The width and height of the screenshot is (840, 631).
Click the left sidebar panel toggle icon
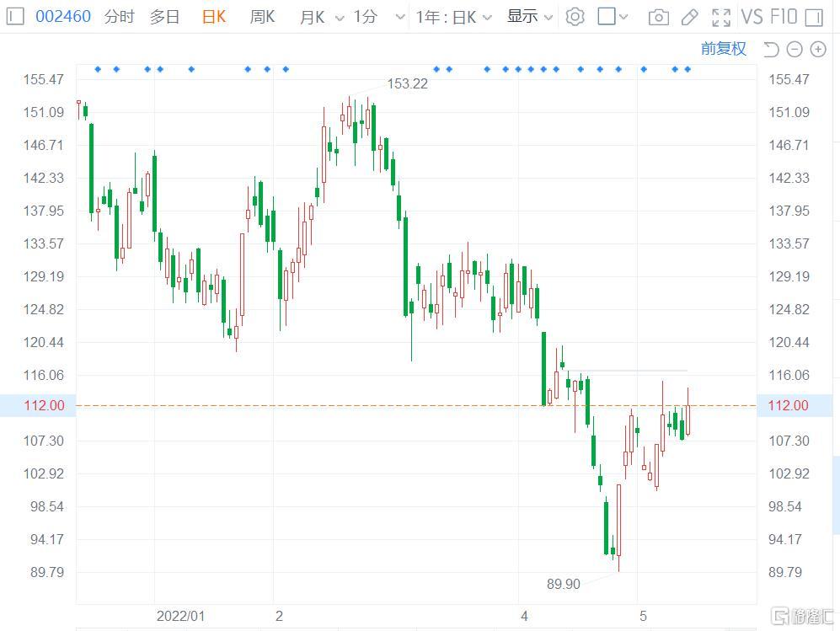[x=15, y=16]
